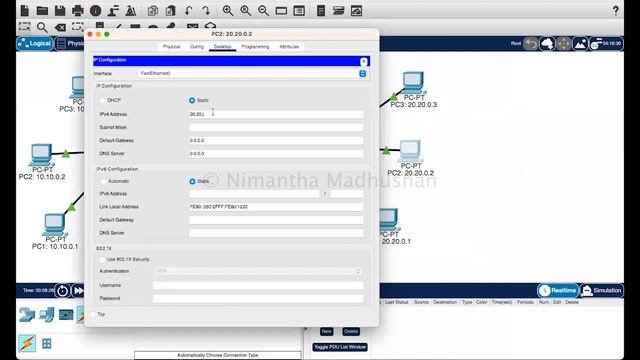Click Toggle PDU List Window button
Viewport: 640px width, 360px height.
[x=340, y=347]
